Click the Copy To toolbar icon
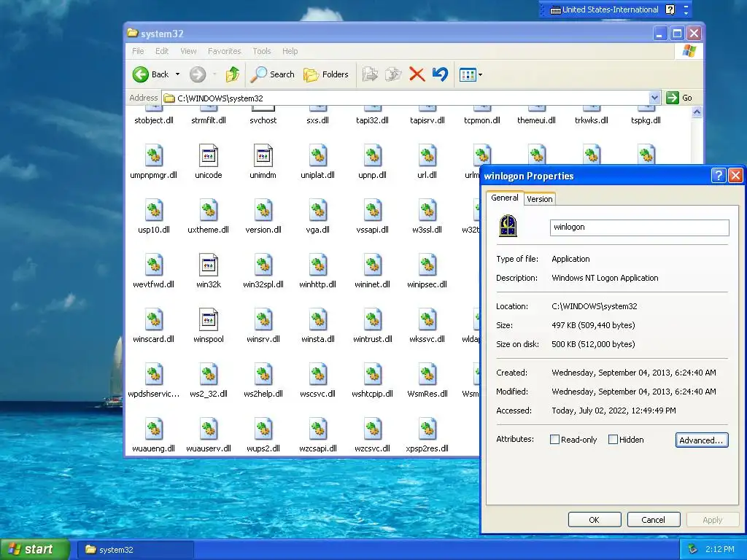The width and height of the screenshot is (747, 560). pos(393,74)
